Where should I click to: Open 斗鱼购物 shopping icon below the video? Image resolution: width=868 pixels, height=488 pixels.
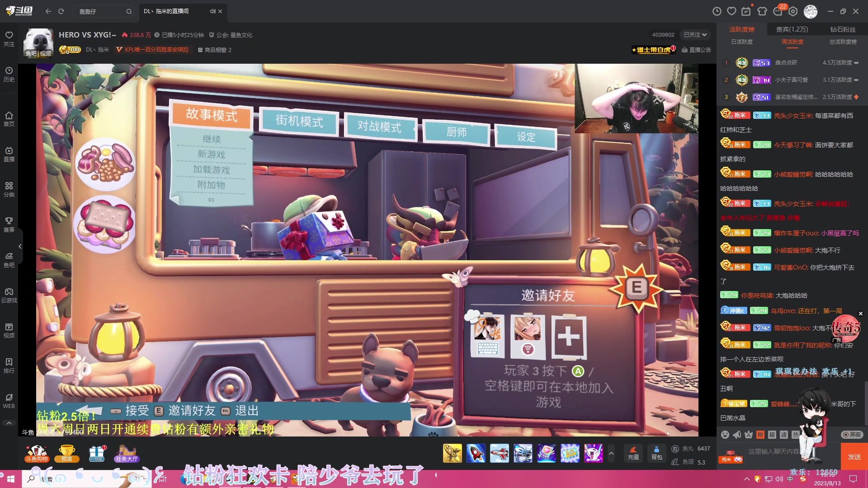[37, 453]
